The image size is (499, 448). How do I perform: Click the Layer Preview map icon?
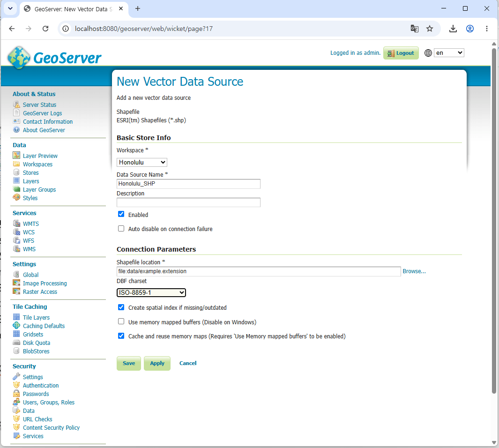tap(16, 155)
